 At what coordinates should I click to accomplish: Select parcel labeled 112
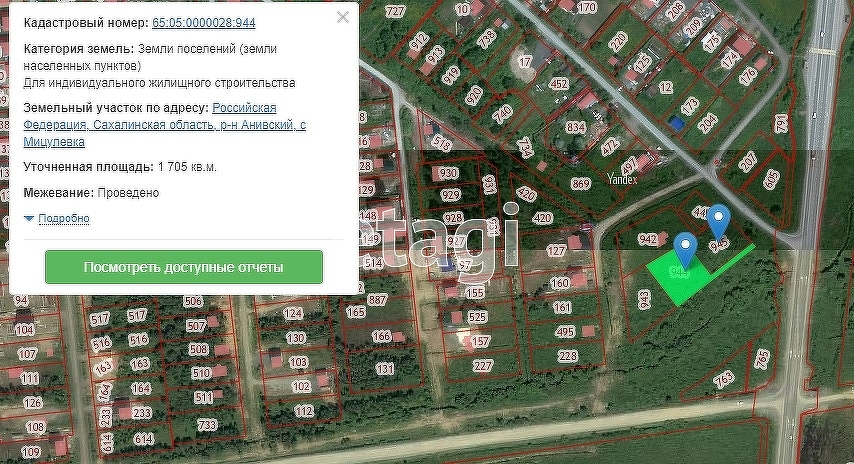pos(304,411)
